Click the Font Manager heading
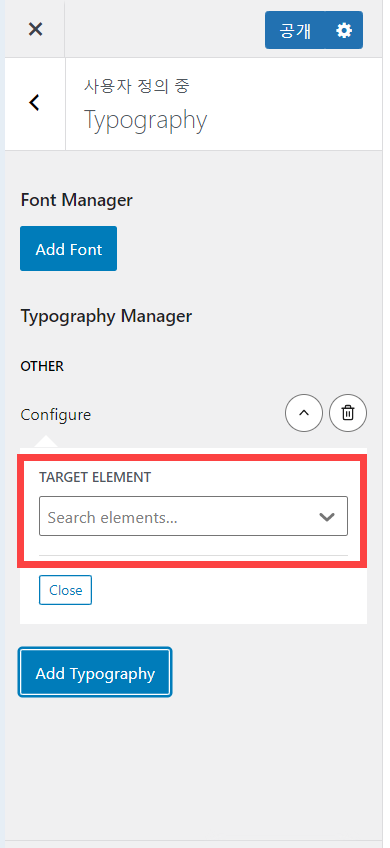The height and width of the screenshot is (848, 390). (76, 200)
